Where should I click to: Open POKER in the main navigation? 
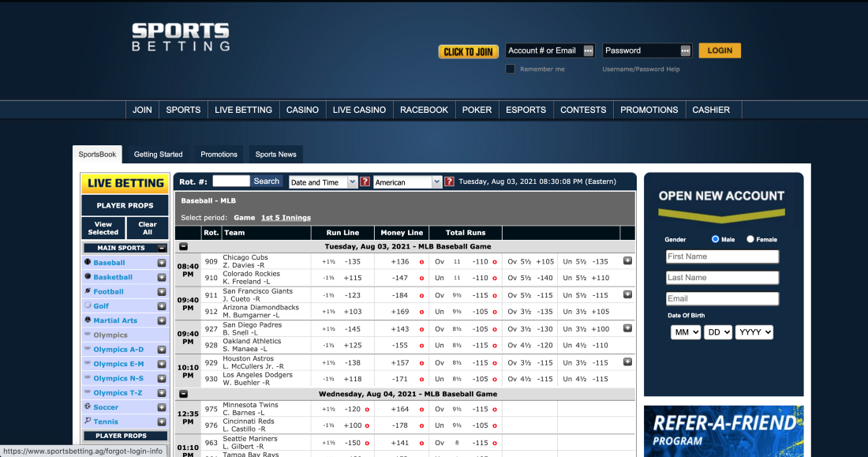[477, 110]
